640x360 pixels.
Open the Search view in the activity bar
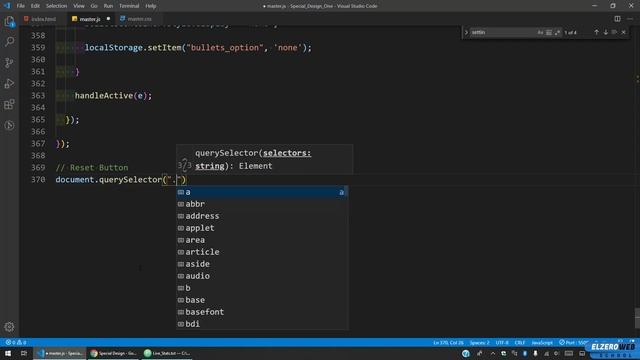click(9, 42)
